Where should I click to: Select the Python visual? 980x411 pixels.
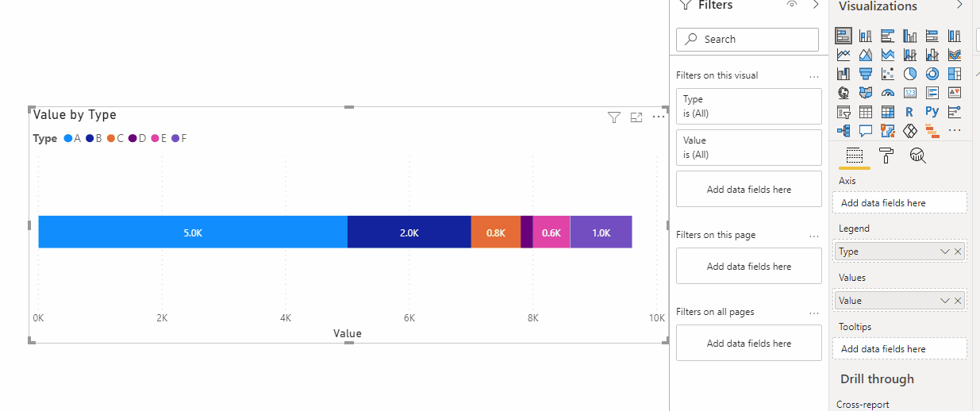932,112
